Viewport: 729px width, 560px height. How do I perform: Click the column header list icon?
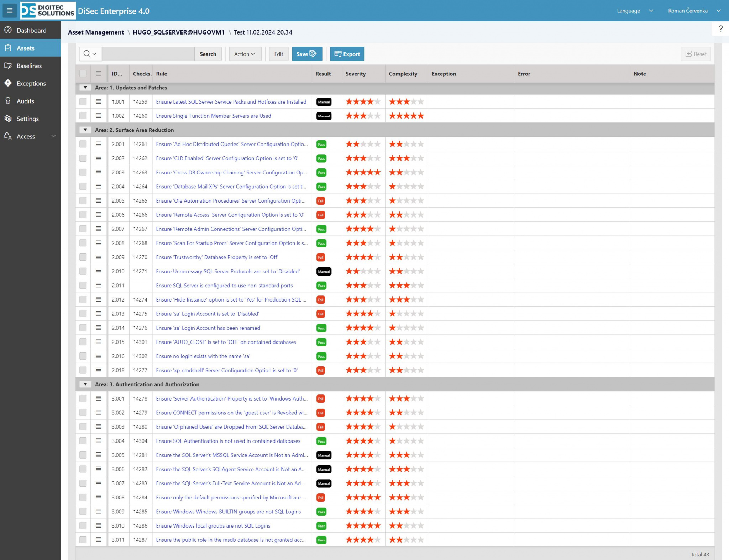(x=99, y=74)
